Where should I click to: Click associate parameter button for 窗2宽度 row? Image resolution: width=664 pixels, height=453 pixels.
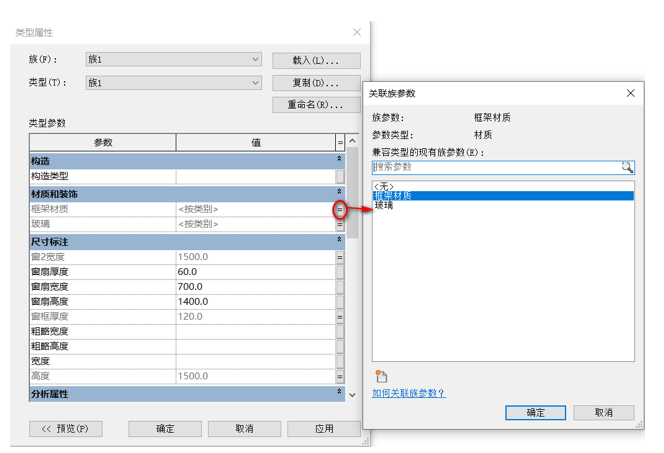[x=340, y=257]
